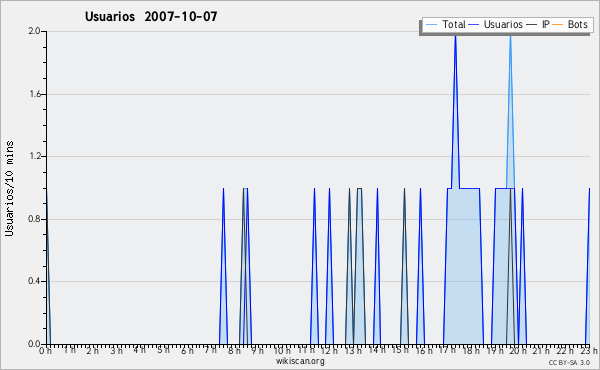Click the '13 h' x-axis label

353,350
